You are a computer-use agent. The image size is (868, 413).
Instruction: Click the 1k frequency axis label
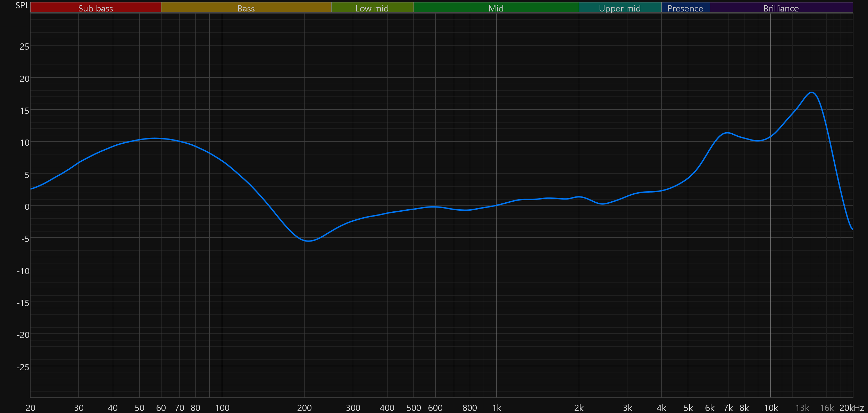point(496,408)
